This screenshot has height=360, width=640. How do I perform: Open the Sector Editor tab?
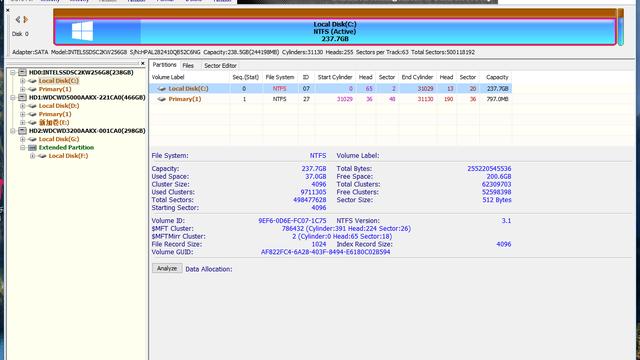coord(220,65)
